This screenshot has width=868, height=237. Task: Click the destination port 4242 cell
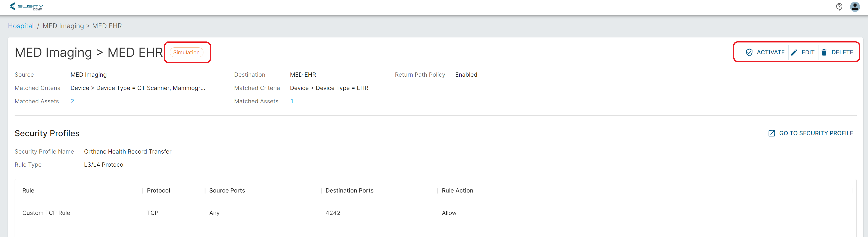(333, 213)
